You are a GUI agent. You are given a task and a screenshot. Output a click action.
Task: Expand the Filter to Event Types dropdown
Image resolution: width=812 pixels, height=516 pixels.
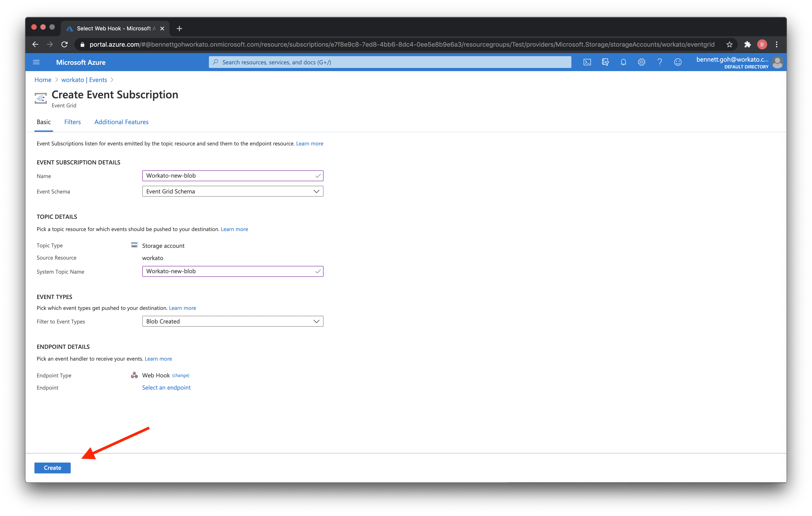click(x=233, y=321)
